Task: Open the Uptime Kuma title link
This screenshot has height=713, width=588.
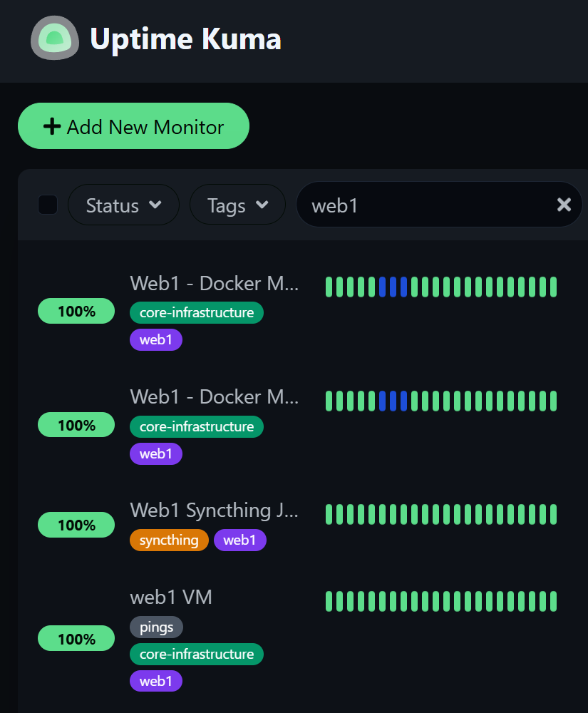Action: click(x=185, y=39)
